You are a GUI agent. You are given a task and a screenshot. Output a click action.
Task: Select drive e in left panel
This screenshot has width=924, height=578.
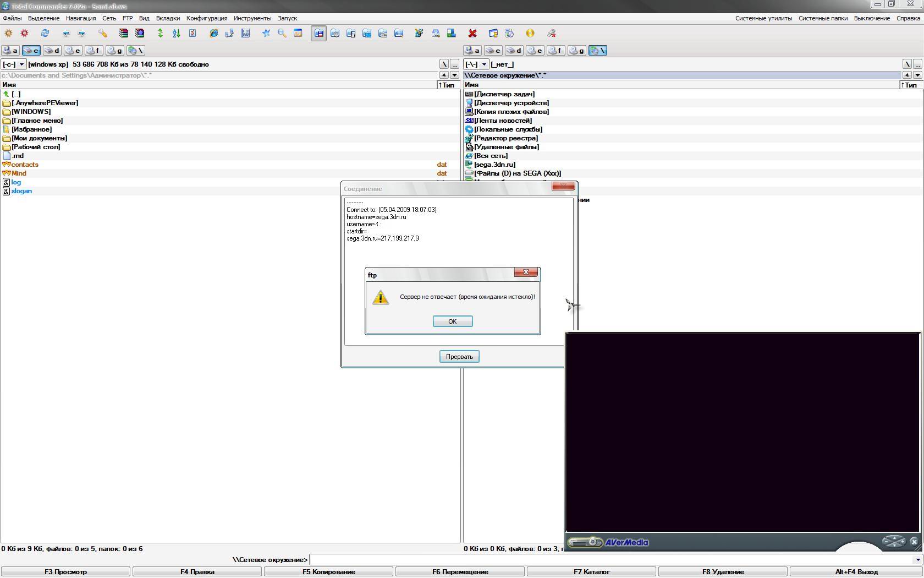73,50
